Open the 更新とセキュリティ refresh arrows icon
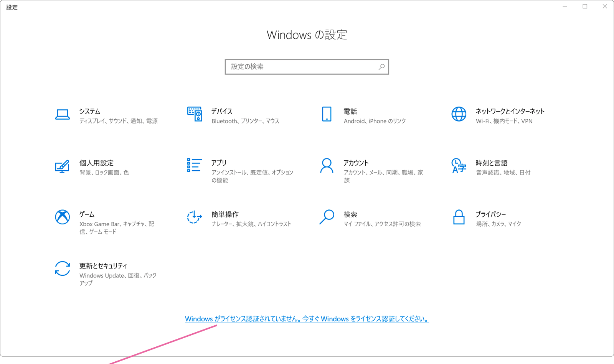Viewport: 614px width, 364px height. click(x=62, y=268)
